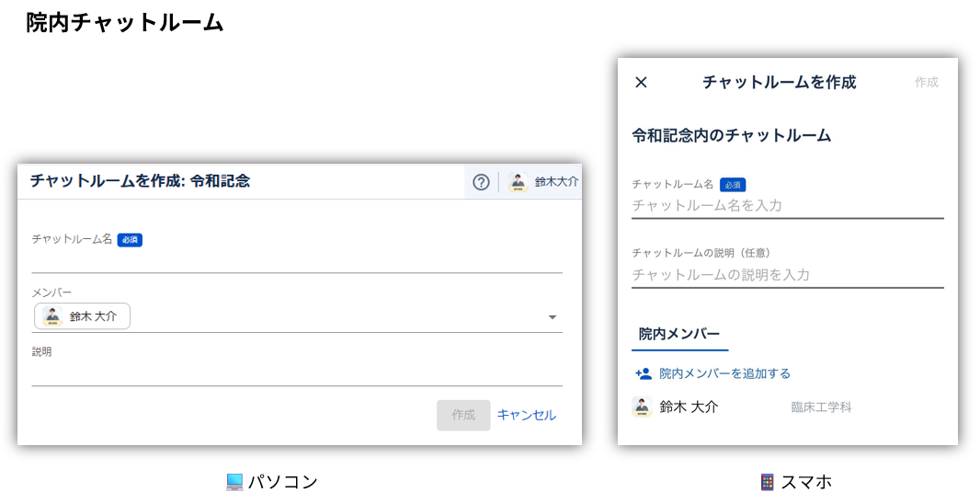Viewport: 980px width, 504px height.
Task: Select the 院内メンバー tab
Action: (679, 335)
